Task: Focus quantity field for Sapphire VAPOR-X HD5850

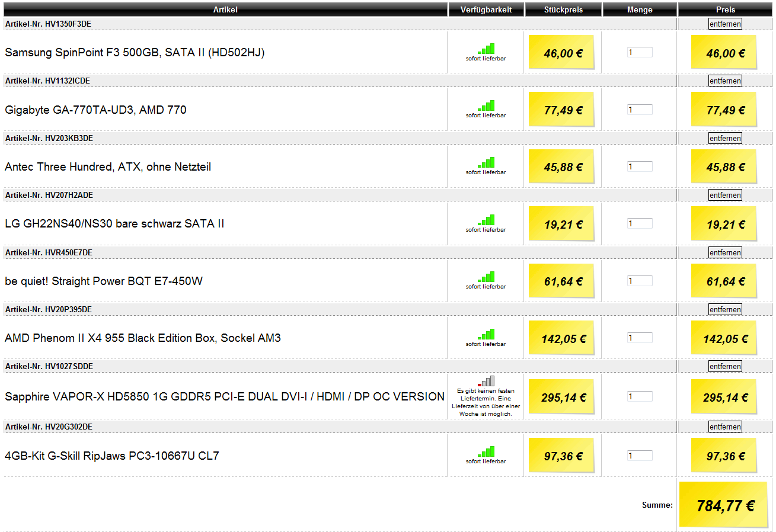Action: 640,396
